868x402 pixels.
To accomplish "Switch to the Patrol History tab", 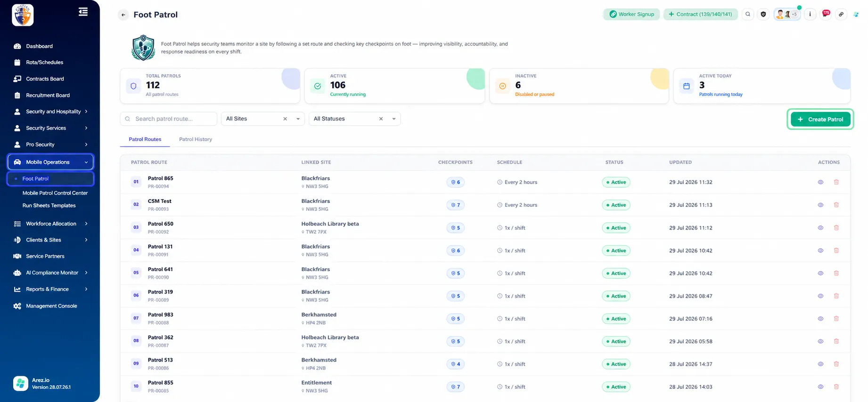I will [196, 139].
